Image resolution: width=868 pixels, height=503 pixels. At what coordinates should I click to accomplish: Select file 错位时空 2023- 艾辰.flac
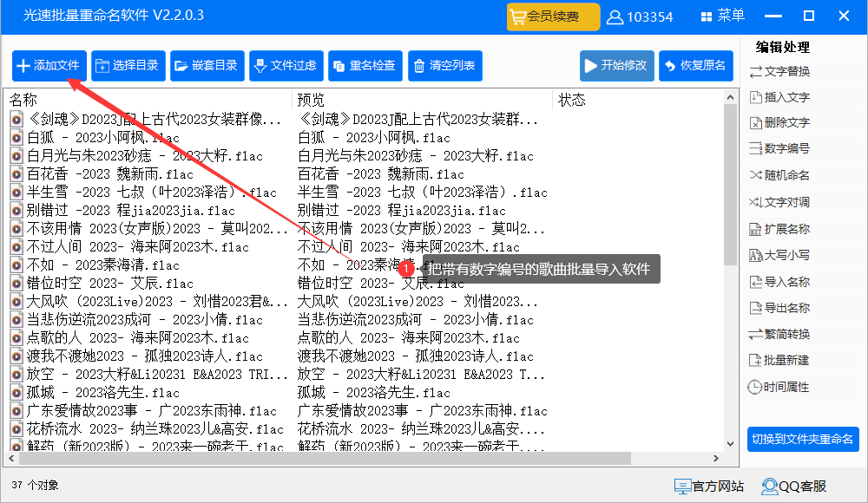(x=110, y=284)
